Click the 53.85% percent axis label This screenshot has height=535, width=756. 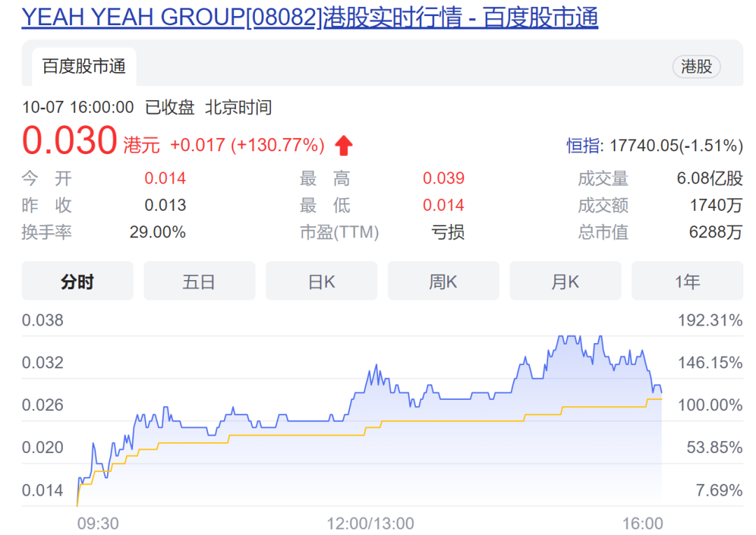pyautogui.click(x=715, y=447)
